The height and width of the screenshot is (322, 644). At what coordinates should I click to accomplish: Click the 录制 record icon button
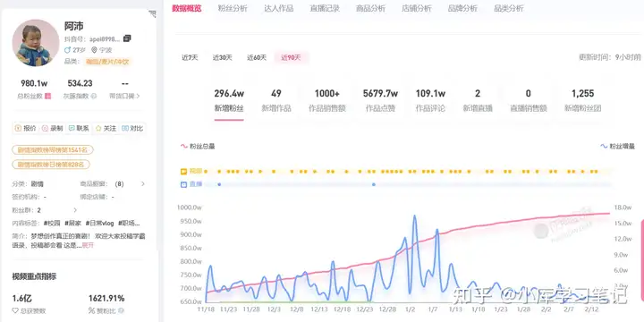(x=52, y=128)
